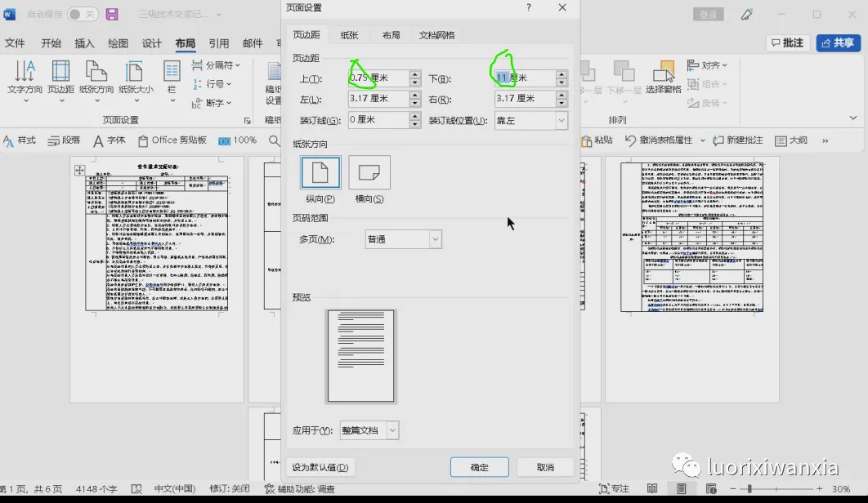
Task: Click the Paste (粘贴) toolbar icon
Action: (x=597, y=140)
